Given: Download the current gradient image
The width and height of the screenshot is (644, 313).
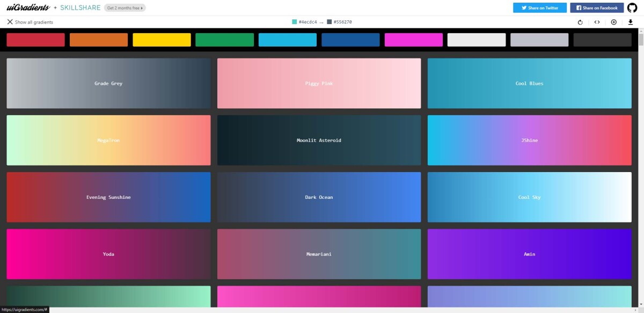Looking at the screenshot, I should pyautogui.click(x=630, y=22).
